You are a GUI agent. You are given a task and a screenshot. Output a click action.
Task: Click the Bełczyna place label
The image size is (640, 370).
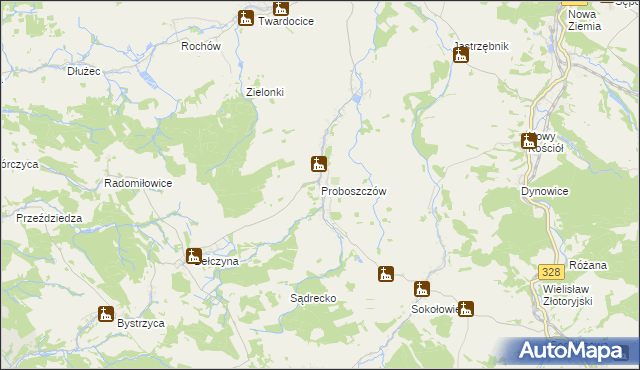click(x=216, y=261)
